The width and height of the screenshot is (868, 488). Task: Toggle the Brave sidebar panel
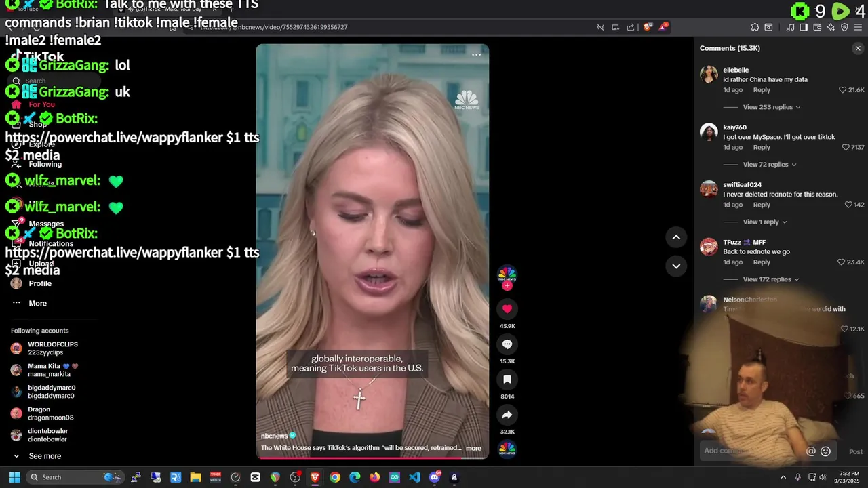pos(804,27)
